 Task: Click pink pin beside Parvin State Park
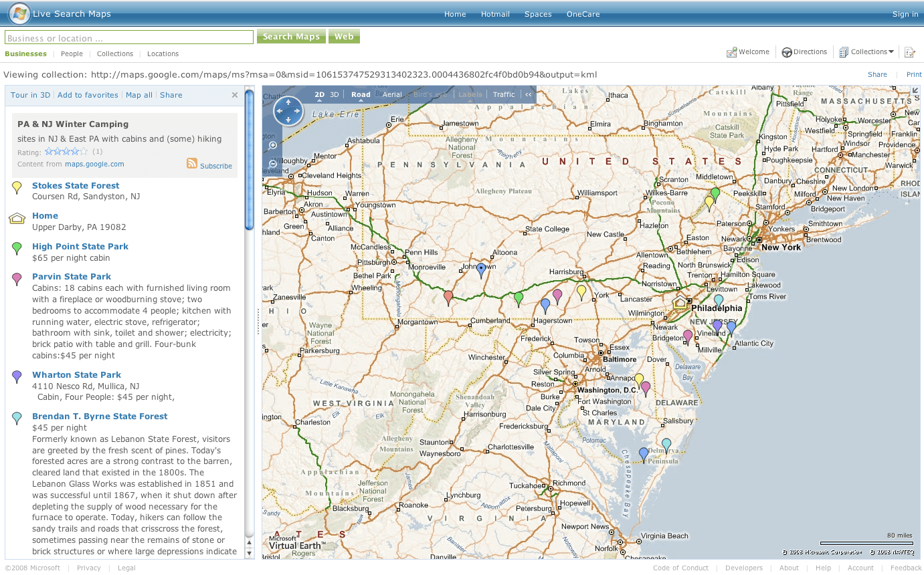click(17, 279)
